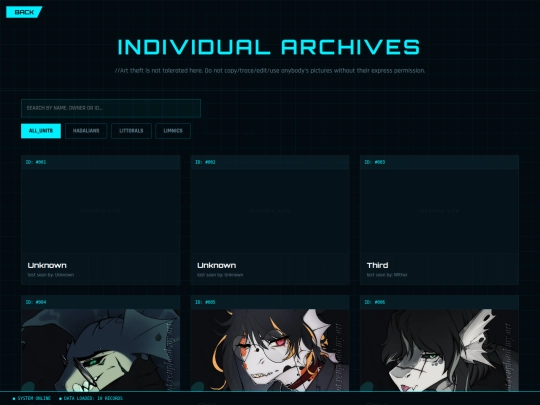Click the name Third

tap(377, 265)
